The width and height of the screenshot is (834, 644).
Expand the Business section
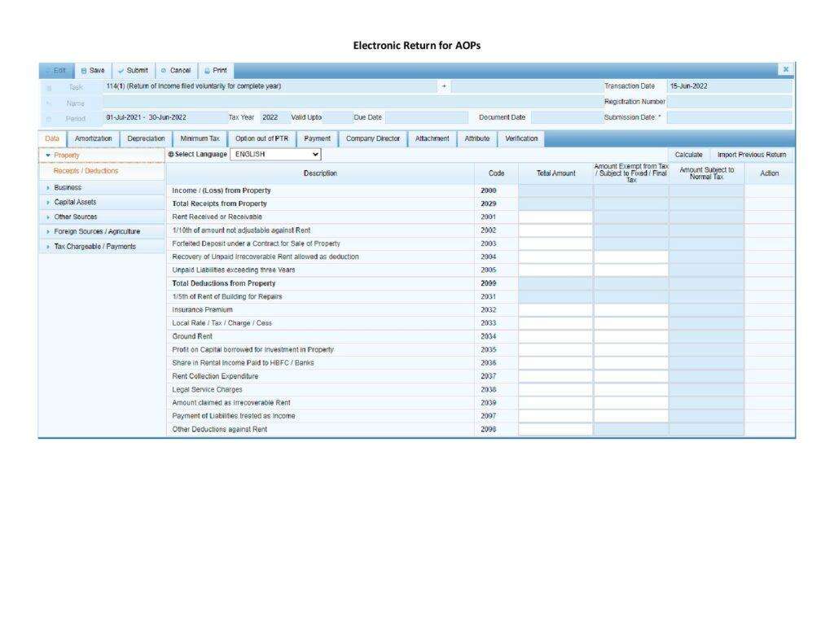(67, 187)
